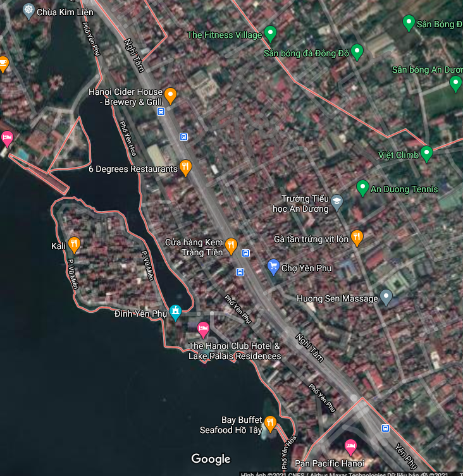Click the 'An Duong Tennis' label text
The width and height of the screenshot is (463, 476).
pyautogui.click(x=404, y=189)
